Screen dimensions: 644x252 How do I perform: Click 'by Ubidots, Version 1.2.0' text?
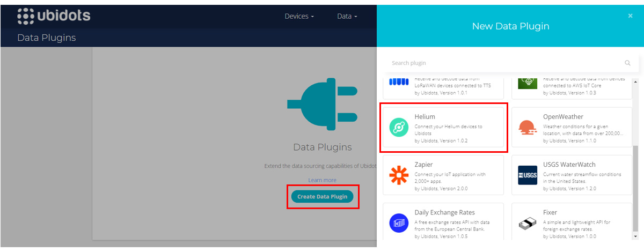click(x=569, y=189)
